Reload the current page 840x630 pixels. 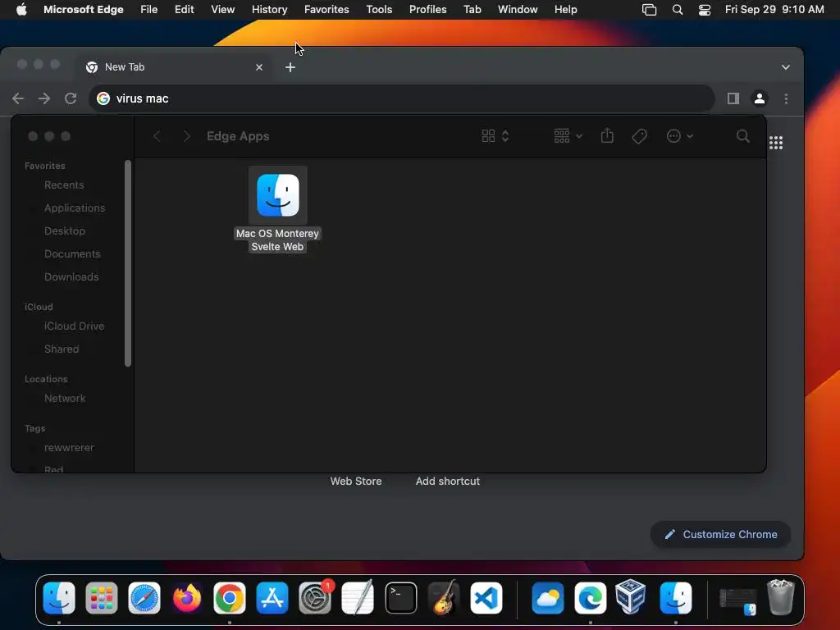click(71, 98)
